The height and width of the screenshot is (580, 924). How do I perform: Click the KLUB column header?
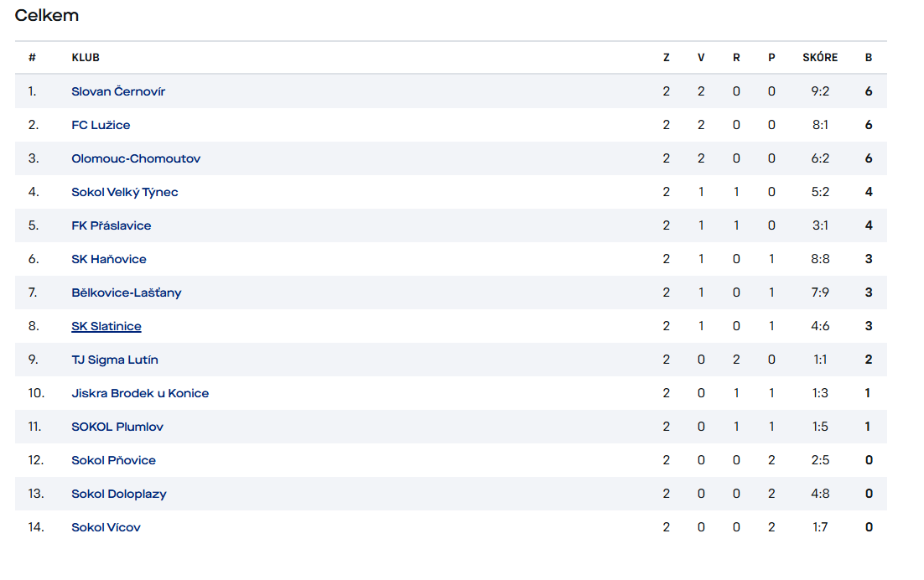coord(86,58)
